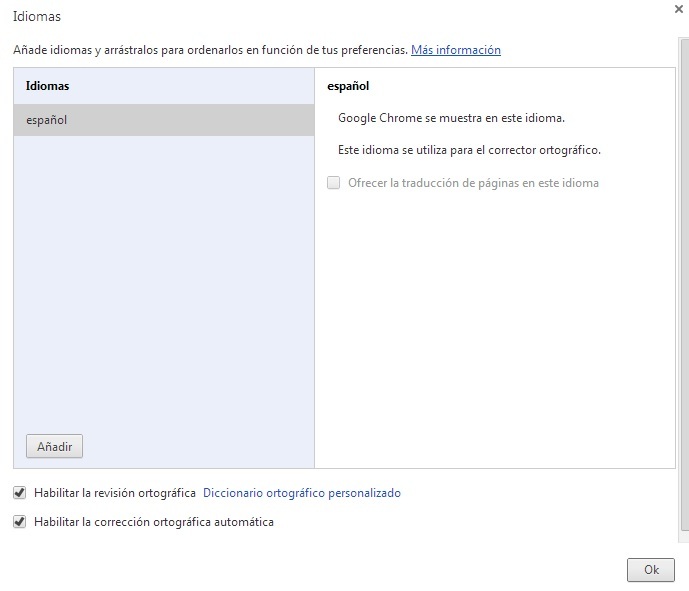689x591 pixels.
Task: Uncheck the Habilitar la revisión ortográfica box
Action: click(19, 493)
